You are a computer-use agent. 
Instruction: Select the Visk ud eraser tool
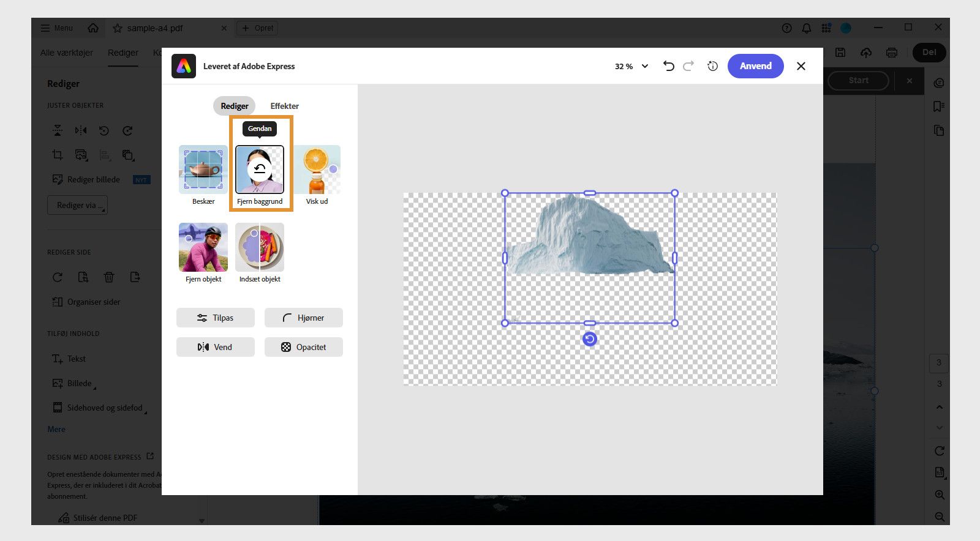coord(317,170)
